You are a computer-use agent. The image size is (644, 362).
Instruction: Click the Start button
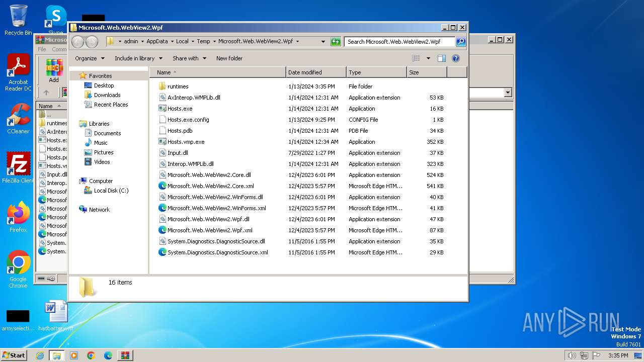[x=14, y=355]
